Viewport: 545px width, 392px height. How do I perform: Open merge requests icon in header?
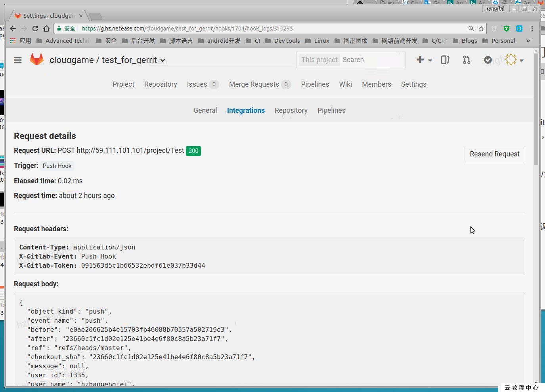tap(467, 60)
